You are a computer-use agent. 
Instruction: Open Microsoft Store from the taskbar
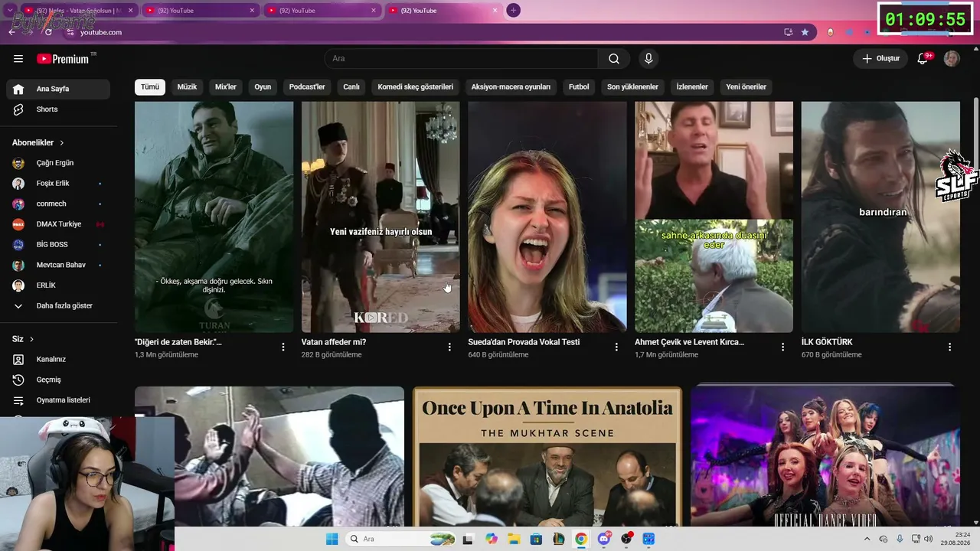(x=536, y=539)
